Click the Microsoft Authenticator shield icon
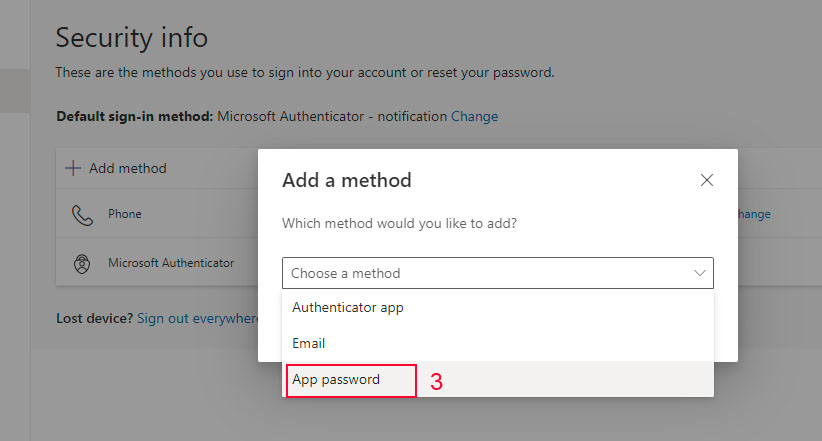Image resolution: width=822 pixels, height=441 pixels. tap(80, 264)
